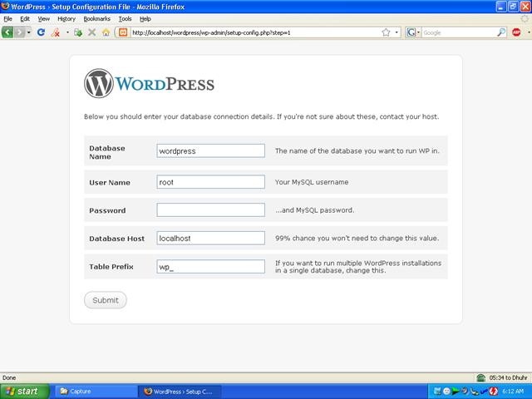Click the Database Host field containing localhost
The image size is (532, 399).
point(210,239)
